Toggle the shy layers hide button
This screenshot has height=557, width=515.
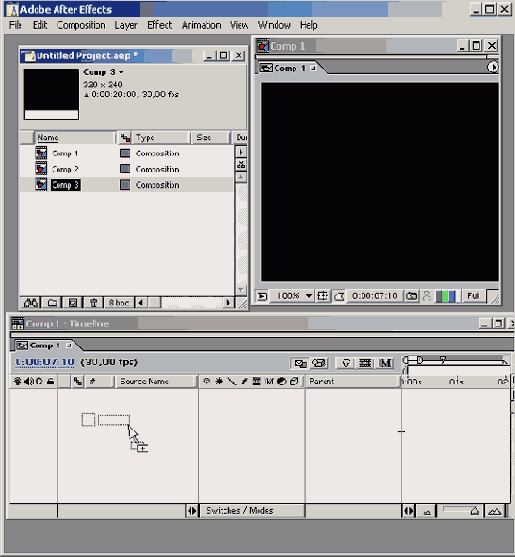346,363
